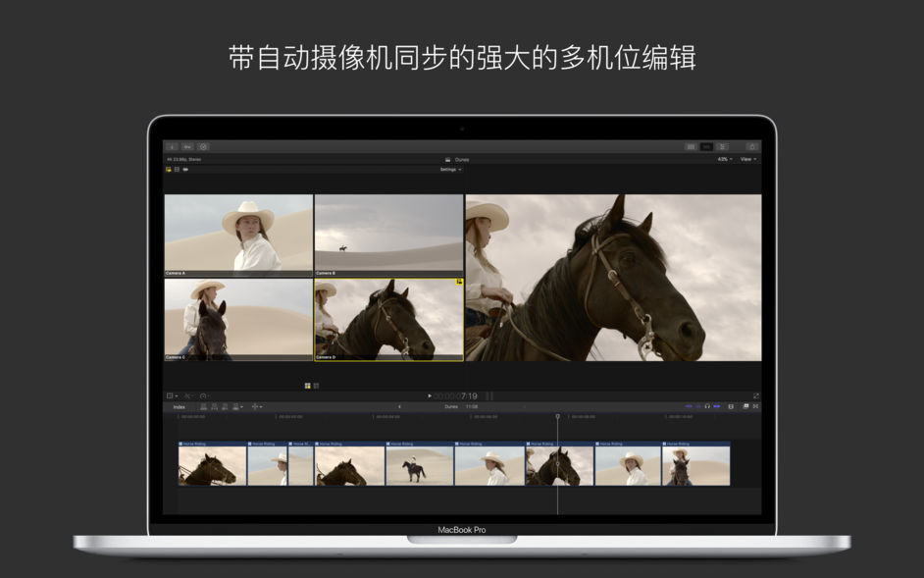Open the tools selection icon in timeline toolbar
The width and height of the screenshot is (924, 578).
click(x=255, y=405)
